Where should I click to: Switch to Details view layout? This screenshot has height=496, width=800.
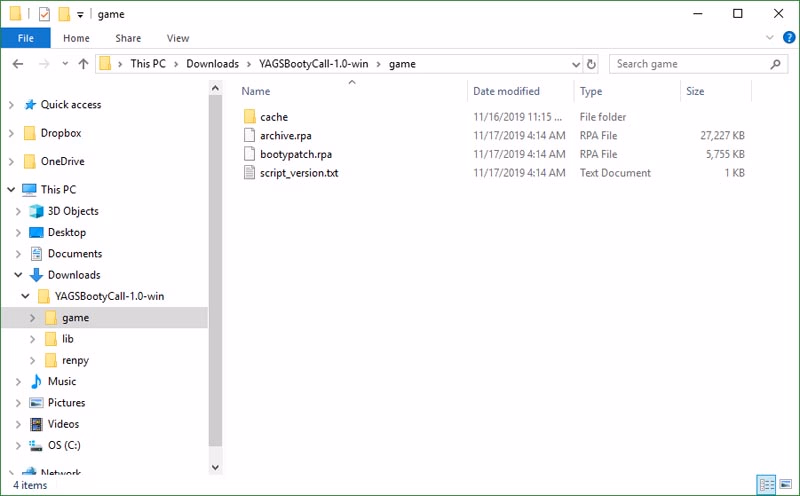point(766,485)
